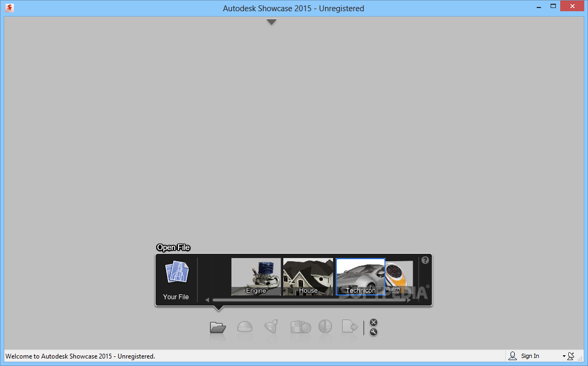Minimize the Showcase window
Viewport: 588px width, 366px height.
pos(539,7)
